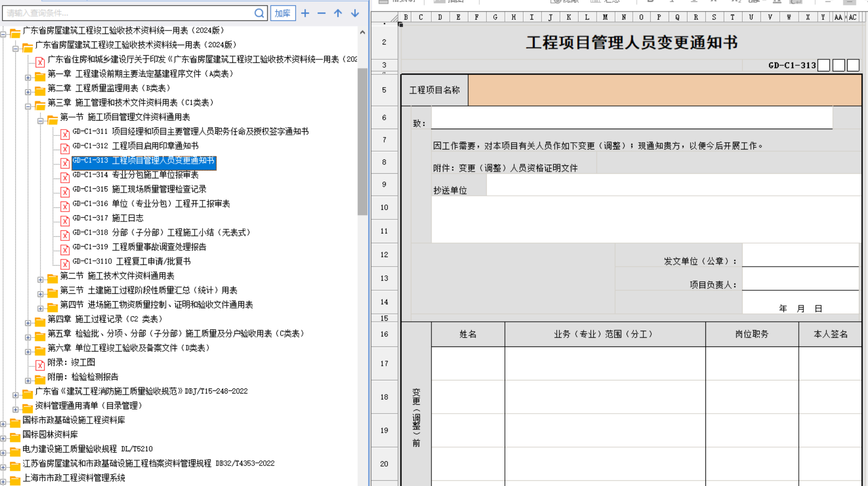Expand 第一章 工程建设前期主要法定基建程序文件 node
868x486 pixels.
(28, 78)
